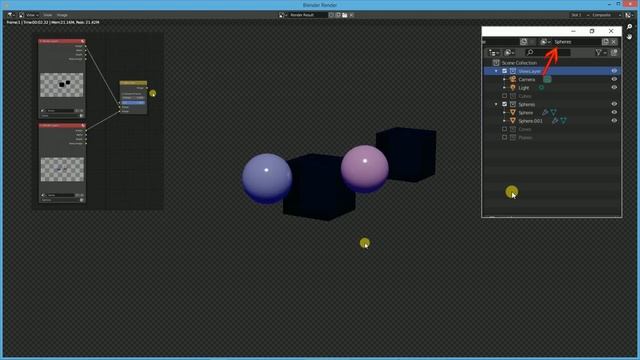This screenshot has width=640, height=360.
Task: Click the Outliner search field
Action: [548, 53]
